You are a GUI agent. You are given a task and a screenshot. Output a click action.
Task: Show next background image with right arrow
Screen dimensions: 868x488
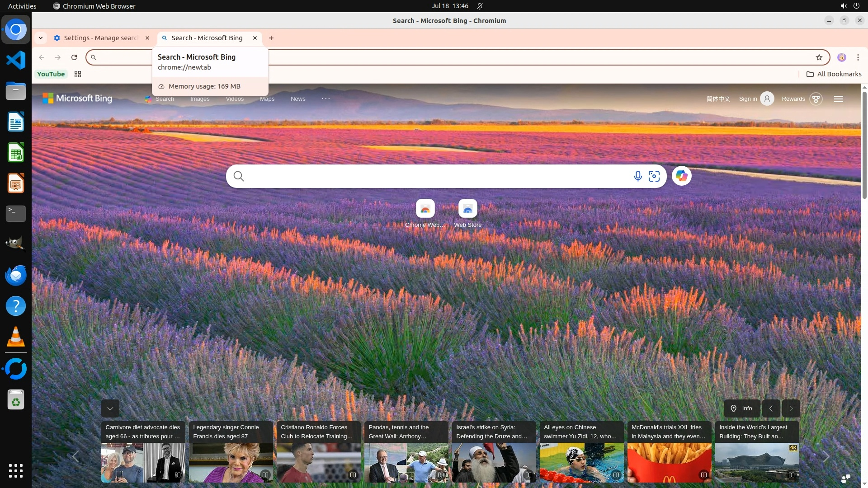point(791,408)
